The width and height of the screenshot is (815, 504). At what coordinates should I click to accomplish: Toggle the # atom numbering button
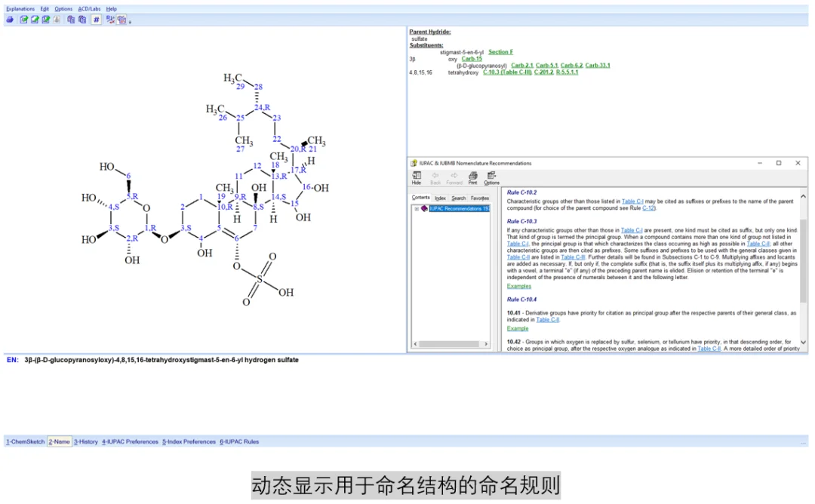96,20
